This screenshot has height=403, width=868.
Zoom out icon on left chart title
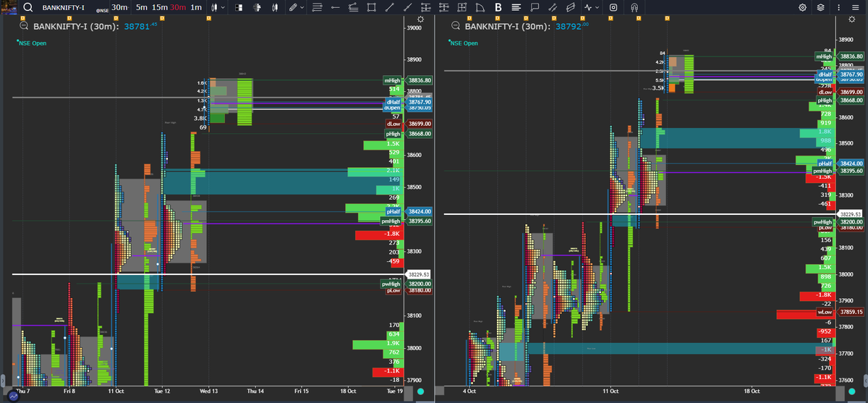[23, 26]
